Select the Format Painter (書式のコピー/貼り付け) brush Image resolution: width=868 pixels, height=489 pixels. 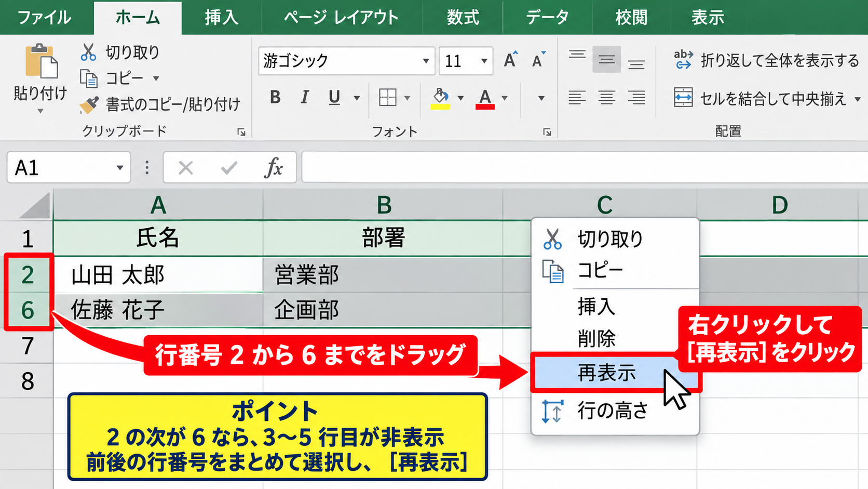(89, 105)
